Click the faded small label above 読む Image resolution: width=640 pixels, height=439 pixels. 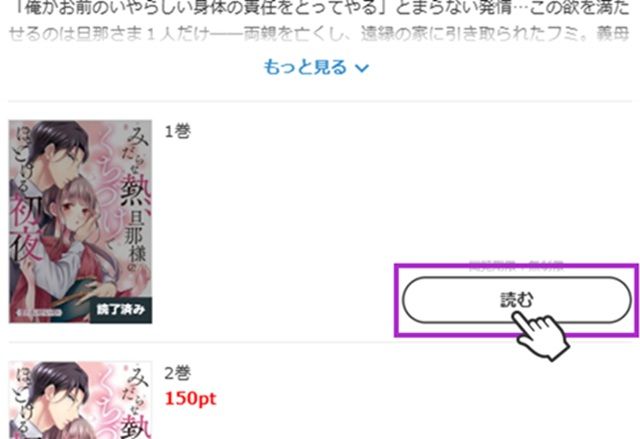coord(516,266)
